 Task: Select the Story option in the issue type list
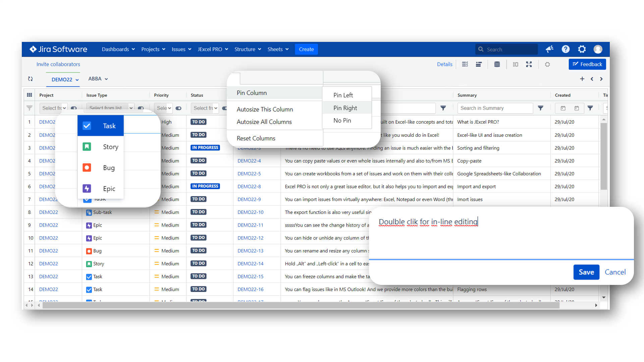click(101, 147)
